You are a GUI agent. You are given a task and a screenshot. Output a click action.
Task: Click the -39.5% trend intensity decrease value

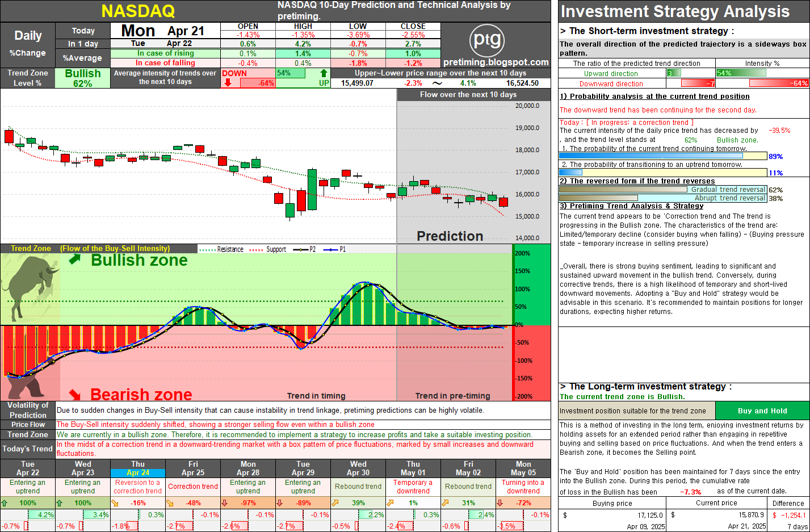[779, 131]
